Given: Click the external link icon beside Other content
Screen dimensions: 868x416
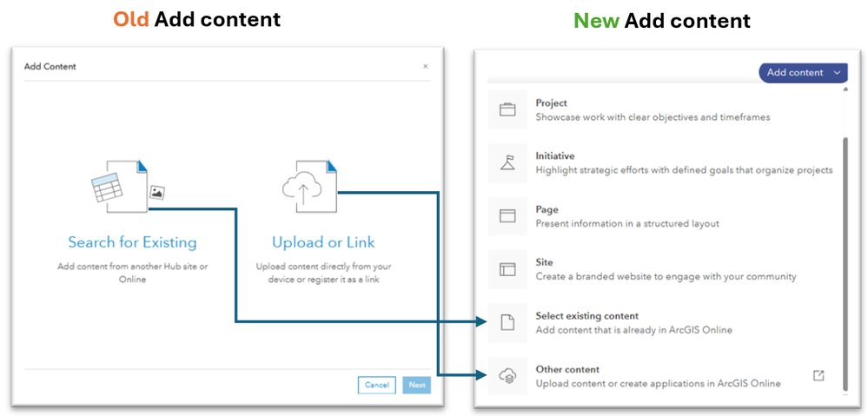Looking at the screenshot, I should (x=818, y=376).
